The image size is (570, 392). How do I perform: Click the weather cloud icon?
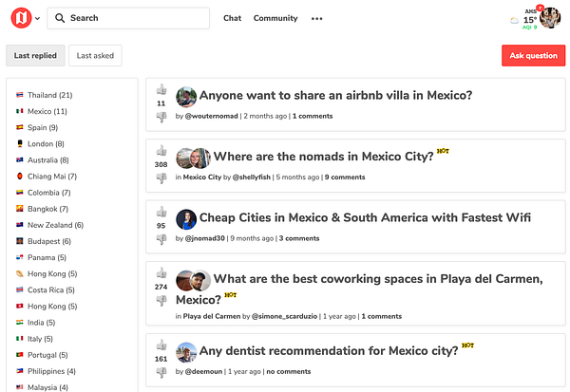pyautogui.click(x=514, y=21)
